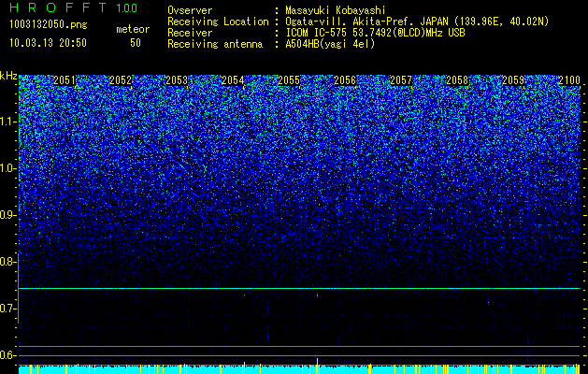Click the kHz axis unit label
Viewport: 588px width, 374px height.
pyautogui.click(x=8, y=76)
